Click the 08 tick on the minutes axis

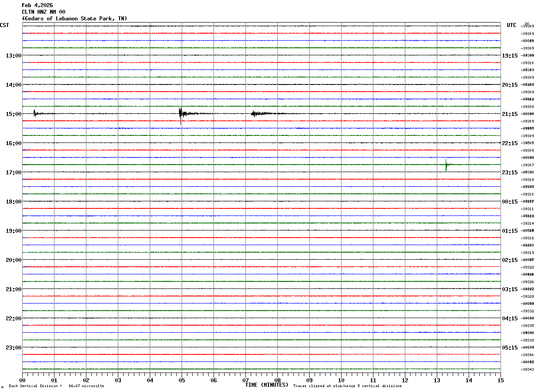tap(277, 380)
